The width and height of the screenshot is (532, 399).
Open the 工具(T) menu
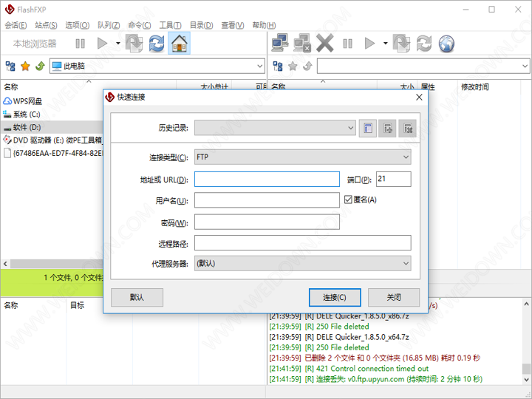(x=171, y=25)
